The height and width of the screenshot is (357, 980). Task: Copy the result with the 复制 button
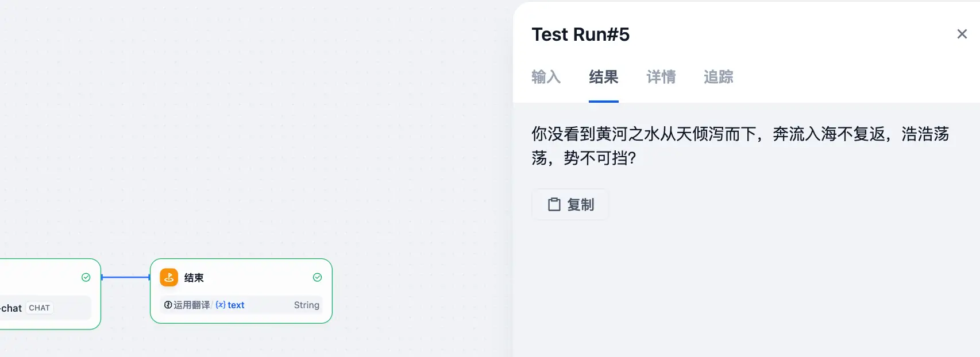pyautogui.click(x=570, y=204)
